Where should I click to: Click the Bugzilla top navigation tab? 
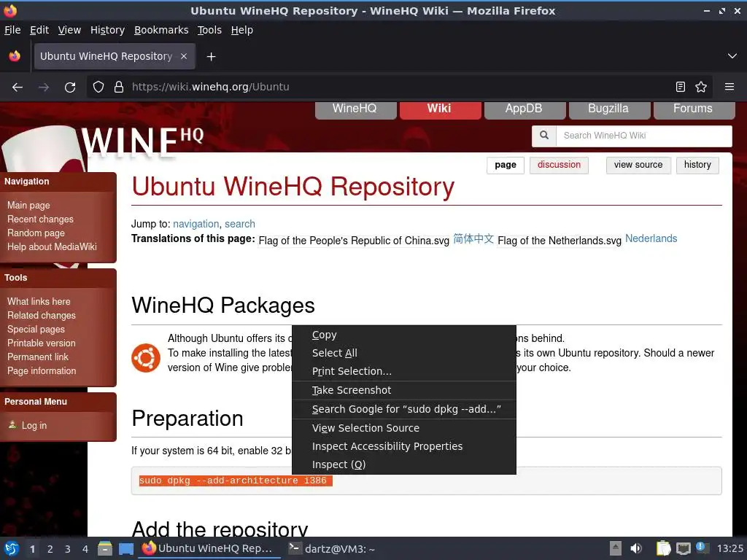click(609, 109)
